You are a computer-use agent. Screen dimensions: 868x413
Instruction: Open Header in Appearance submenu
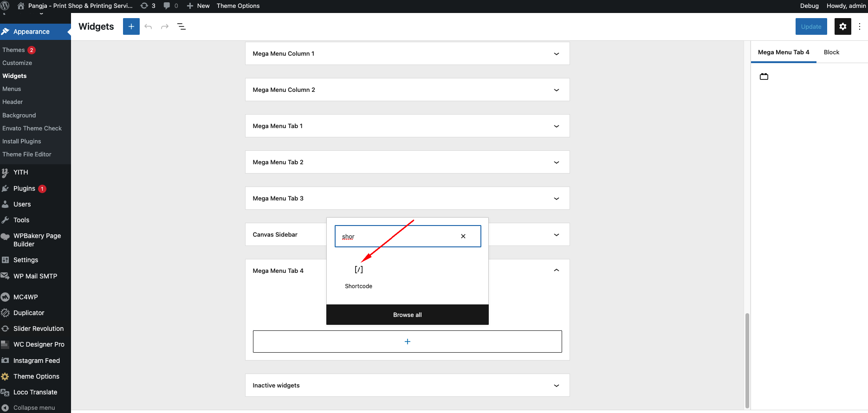[x=13, y=102]
